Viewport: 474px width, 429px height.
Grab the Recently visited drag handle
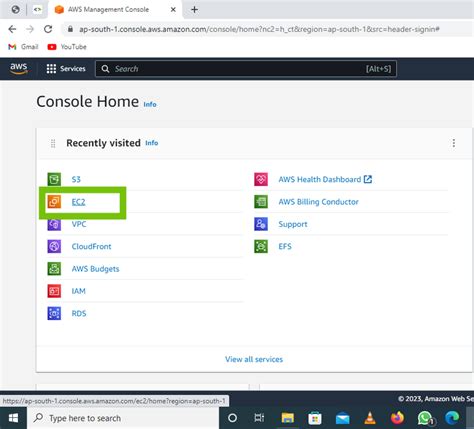click(53, 143)
